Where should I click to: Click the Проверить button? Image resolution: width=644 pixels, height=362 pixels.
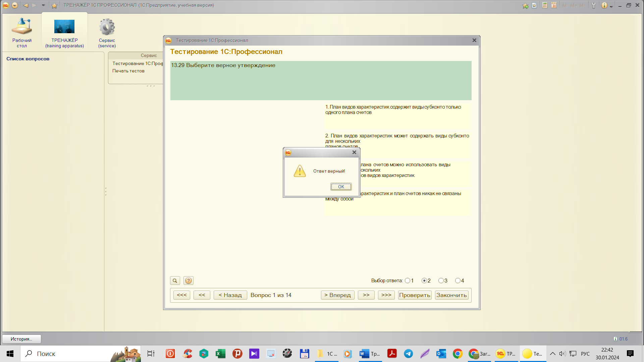point(415,295)
